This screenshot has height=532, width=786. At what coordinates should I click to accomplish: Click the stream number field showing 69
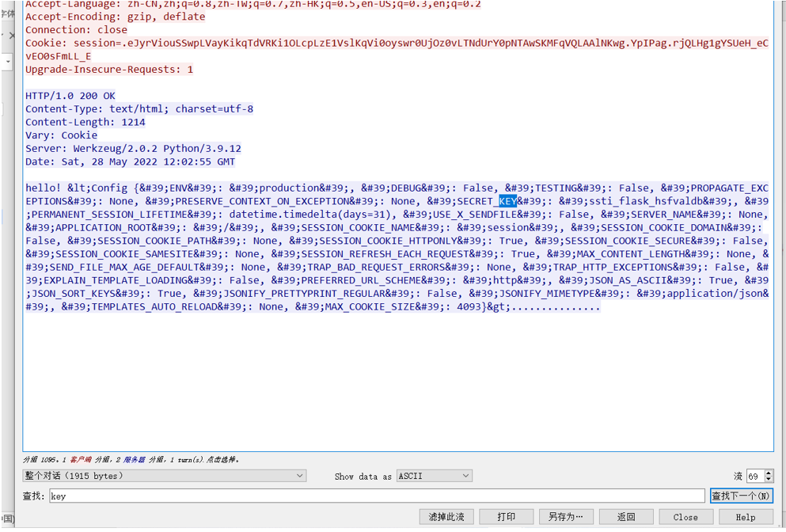(756, 476)
